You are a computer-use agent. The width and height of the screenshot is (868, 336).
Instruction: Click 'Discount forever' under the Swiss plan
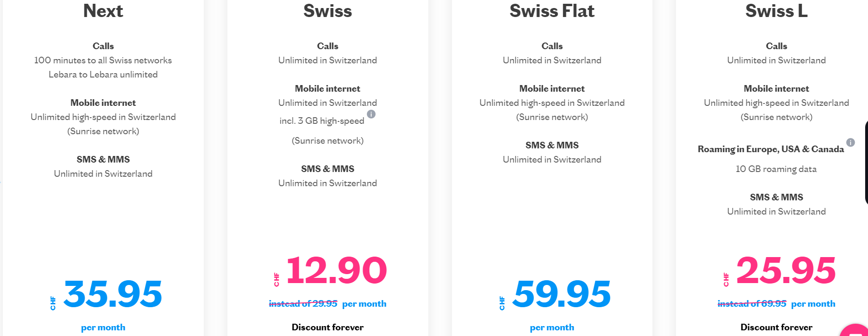[x=328, y=327]
